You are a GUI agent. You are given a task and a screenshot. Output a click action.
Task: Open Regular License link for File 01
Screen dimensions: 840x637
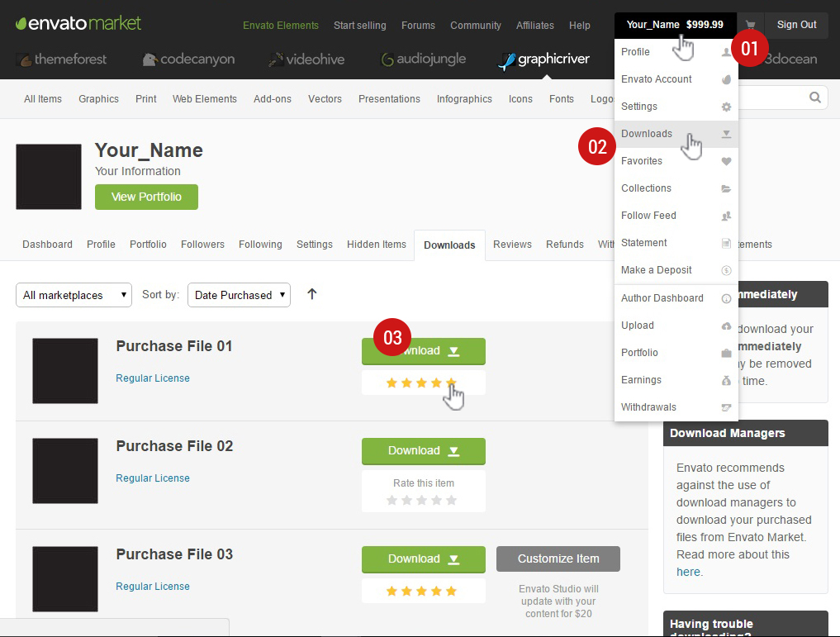[x=153, y=378]
